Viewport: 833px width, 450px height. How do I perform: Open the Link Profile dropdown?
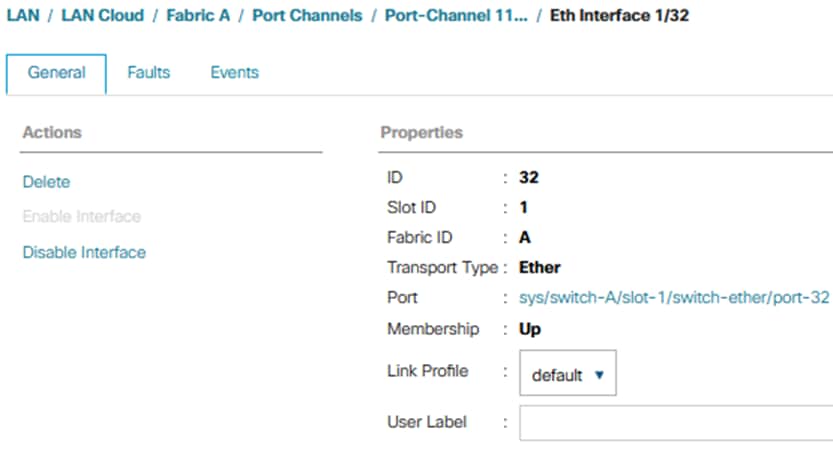pyautogui.click(x=568, y=373)
